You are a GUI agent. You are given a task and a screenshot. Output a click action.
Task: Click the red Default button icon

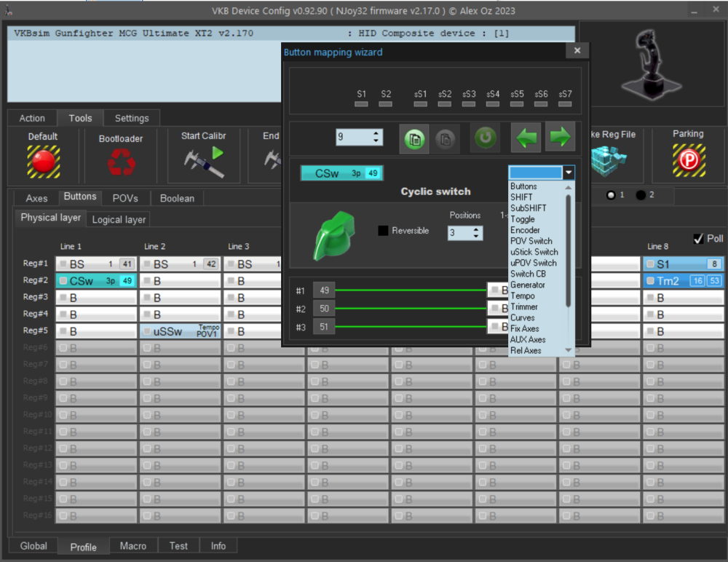tap(43, 161)
